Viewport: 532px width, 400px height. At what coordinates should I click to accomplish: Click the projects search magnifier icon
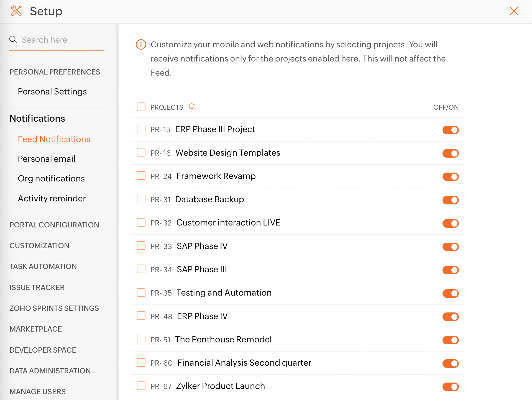point(192,107)
